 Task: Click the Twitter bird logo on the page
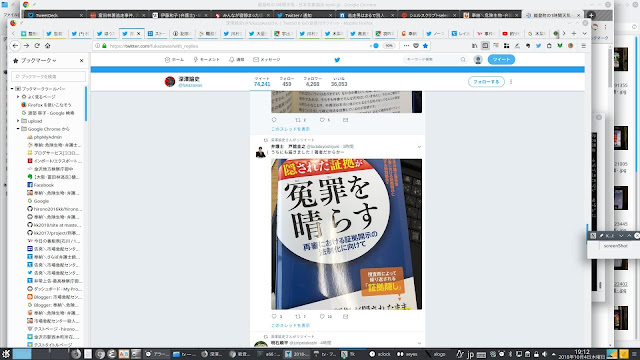337,60
